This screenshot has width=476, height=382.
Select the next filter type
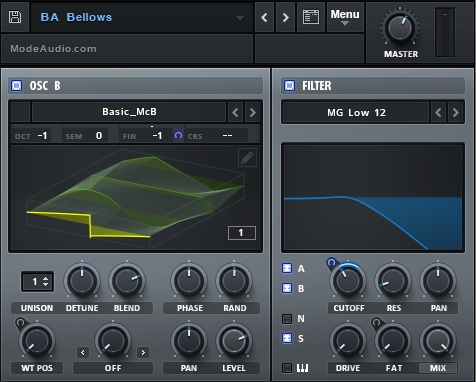455,113
